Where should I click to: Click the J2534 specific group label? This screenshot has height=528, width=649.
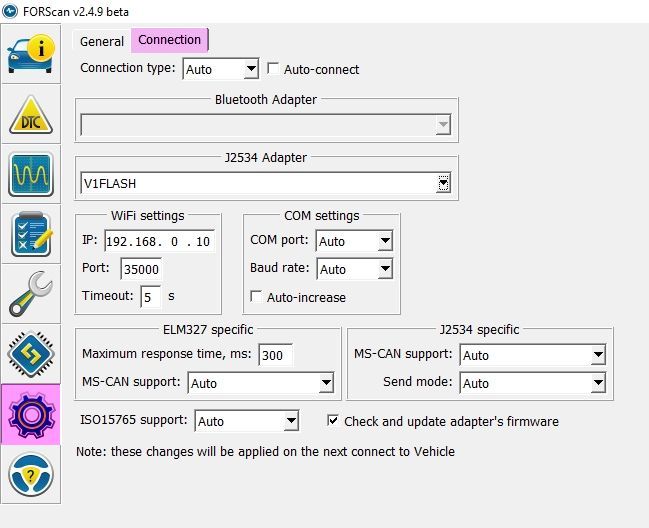click(x=479, y=329)
